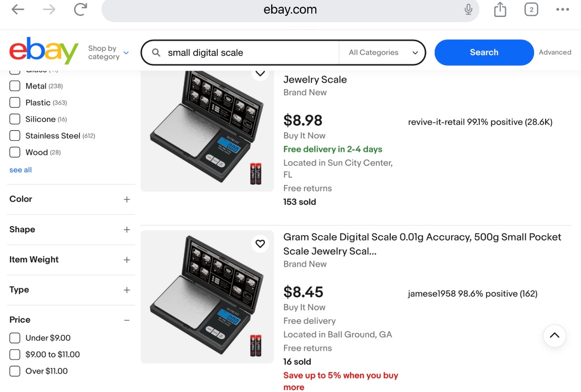Image resolution: width=581 pixels, height=392 pixels.
Task: Open the browser share icon
Action: pyautogui.click(x=500, y=10)
